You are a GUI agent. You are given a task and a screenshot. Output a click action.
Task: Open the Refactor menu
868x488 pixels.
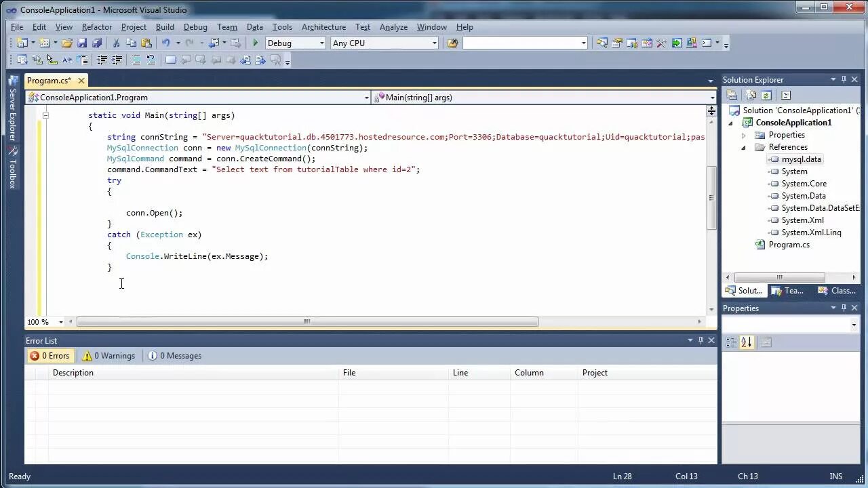97,27
